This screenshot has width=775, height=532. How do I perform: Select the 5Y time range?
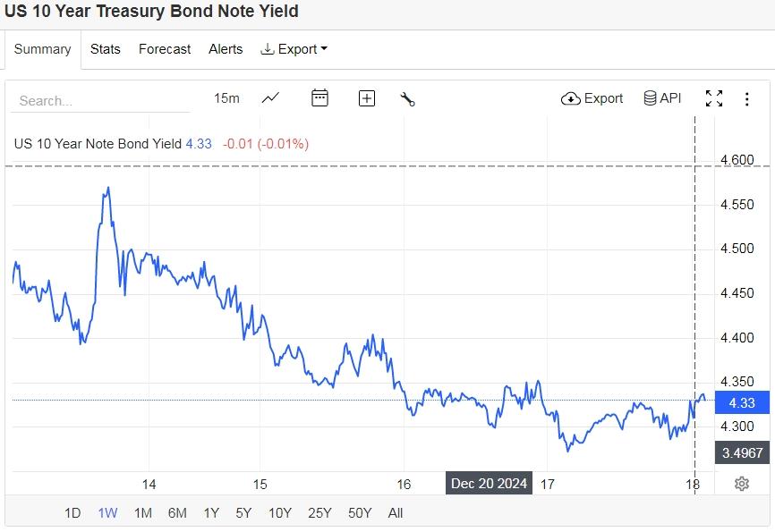pyautogui.click(x=243, y=513)
